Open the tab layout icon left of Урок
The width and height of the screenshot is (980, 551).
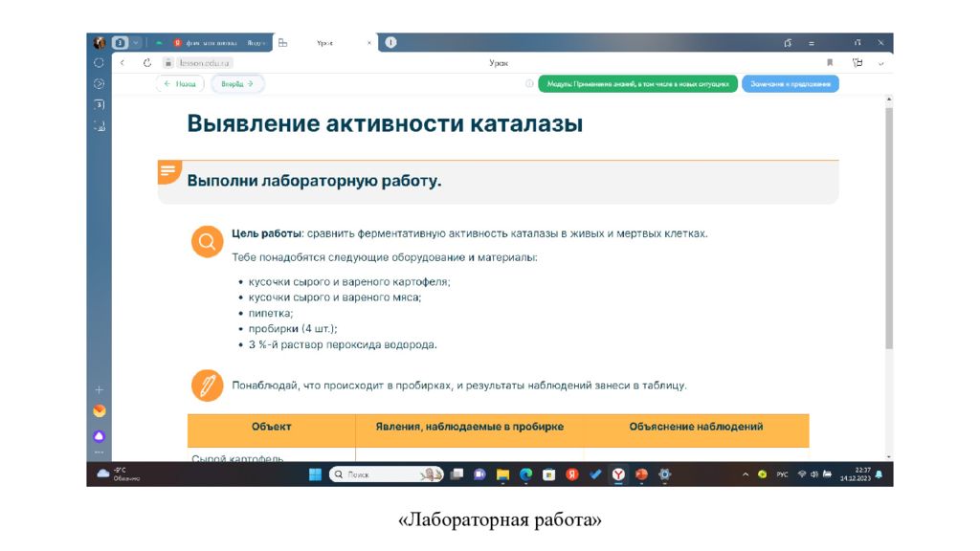(283, 43)
